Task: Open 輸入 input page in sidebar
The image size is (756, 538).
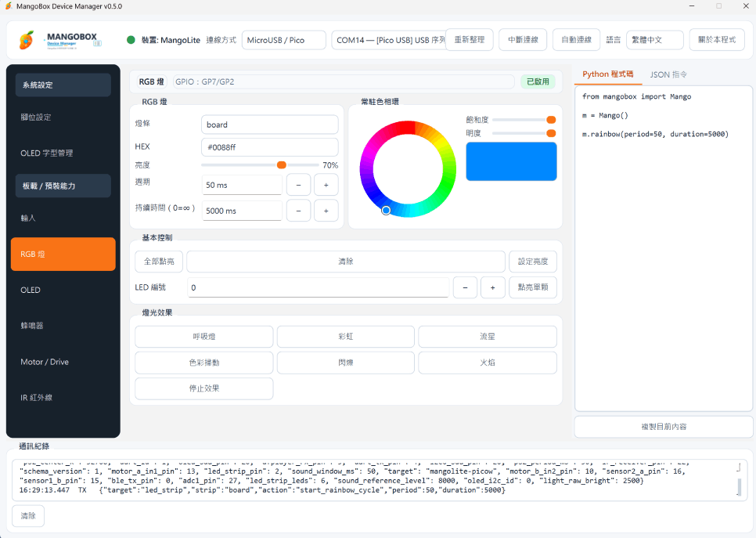Action: tap(63, 218)
